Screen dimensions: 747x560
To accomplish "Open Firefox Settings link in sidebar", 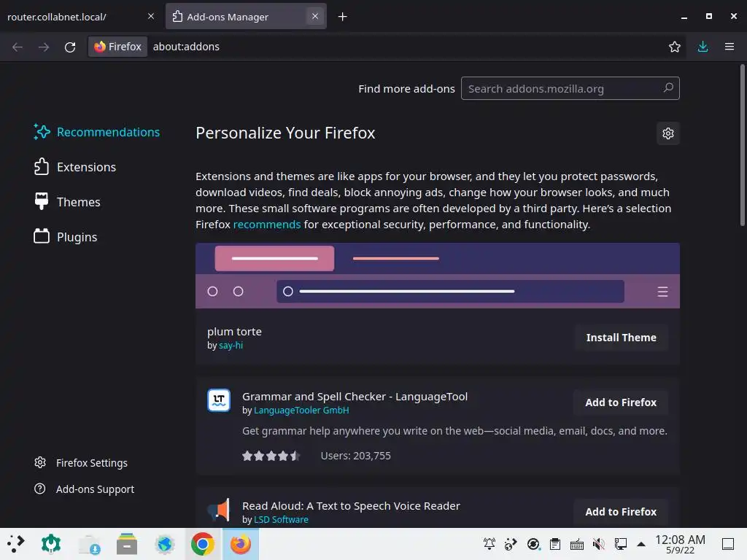I will point(91,463).
